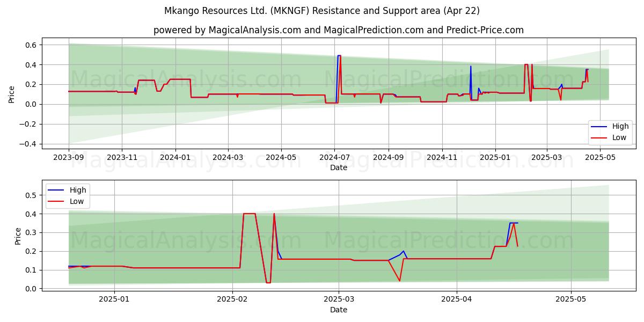Click the 0.5 y-axis label in lower chart

(31, 195)
